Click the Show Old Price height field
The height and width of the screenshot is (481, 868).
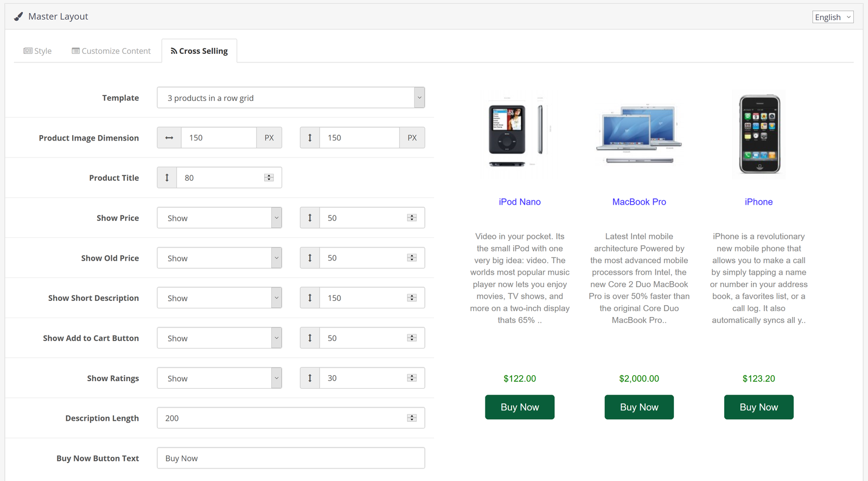point(372,258)
